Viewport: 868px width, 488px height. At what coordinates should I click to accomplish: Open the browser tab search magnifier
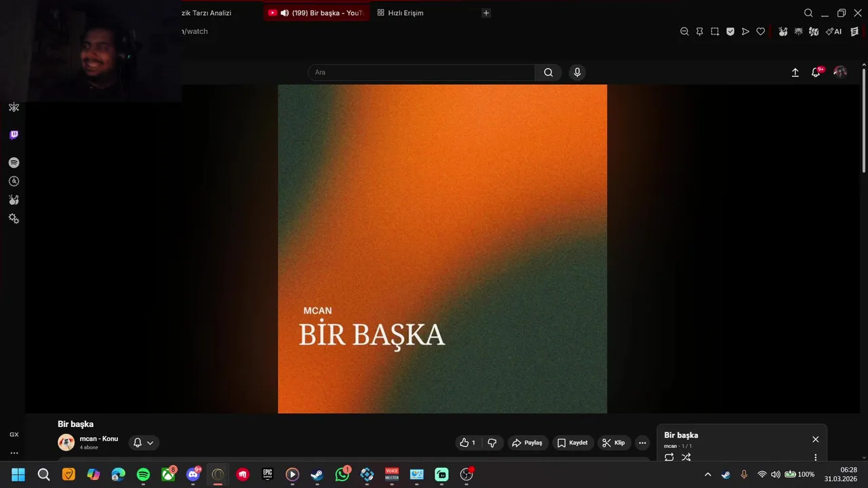pyautogui.click(x=808, y=13)
